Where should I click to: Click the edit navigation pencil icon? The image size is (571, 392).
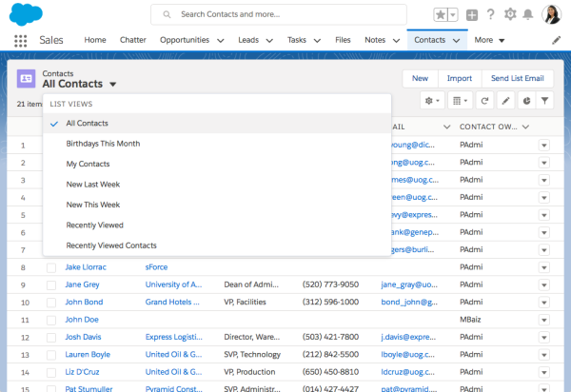[x=556, y=40]
